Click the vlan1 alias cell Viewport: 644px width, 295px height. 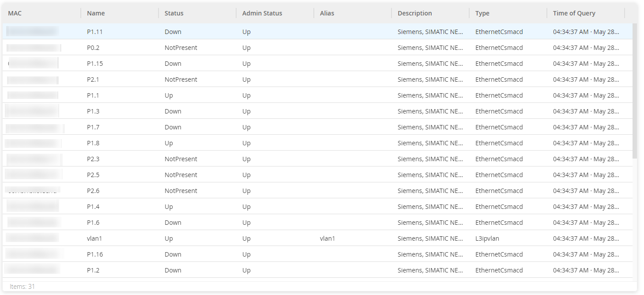(x=328, y=238)
